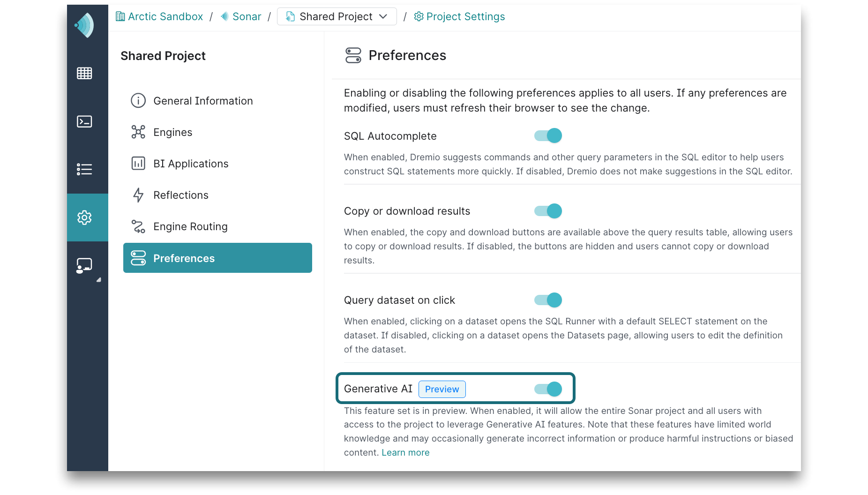Expand the sidebar resize handle at bottom corner
This screenshot has width=868, height=495.
click(x=98, y=280)
